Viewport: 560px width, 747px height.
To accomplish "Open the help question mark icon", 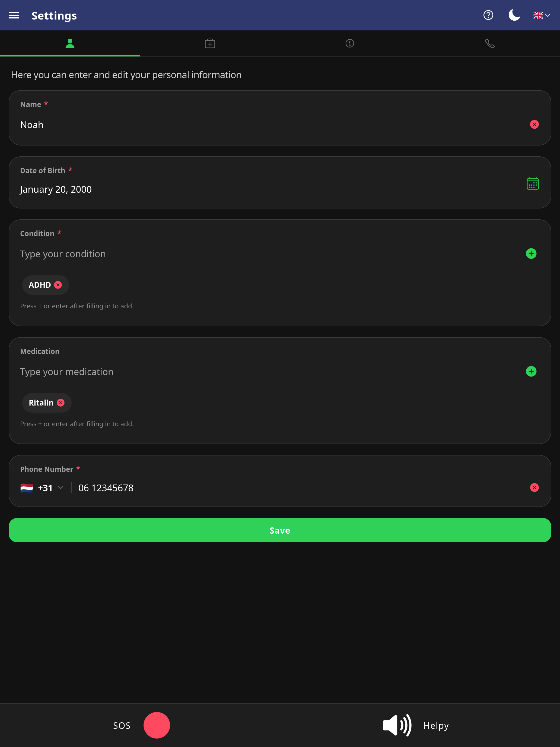I will click(488, 15).
